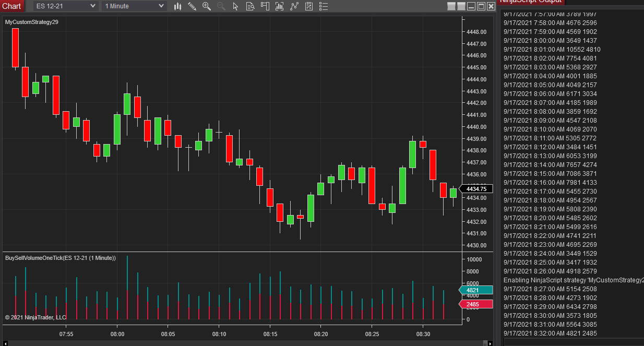
Task: Open the chart bar style (candlestick) icon
Action: pos(177,6)
